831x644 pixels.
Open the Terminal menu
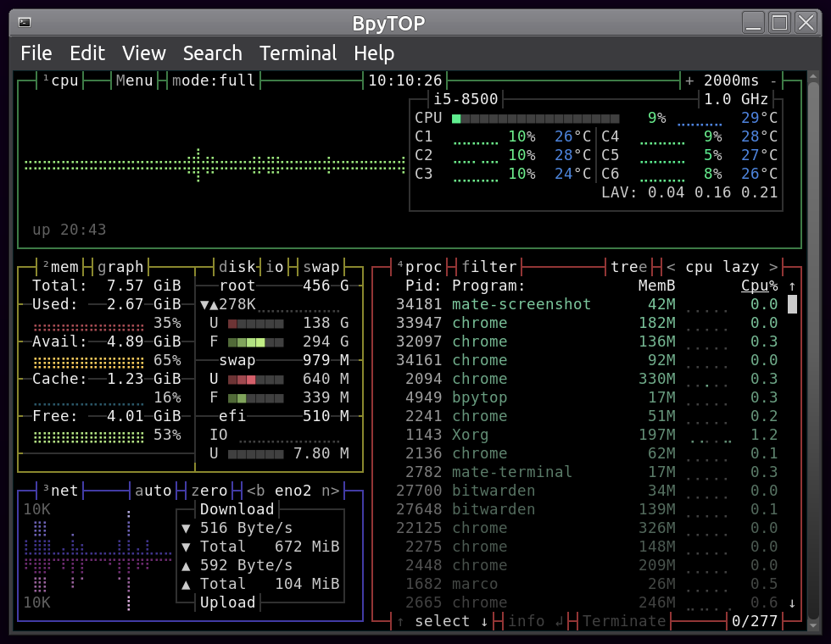click(298, 53)
